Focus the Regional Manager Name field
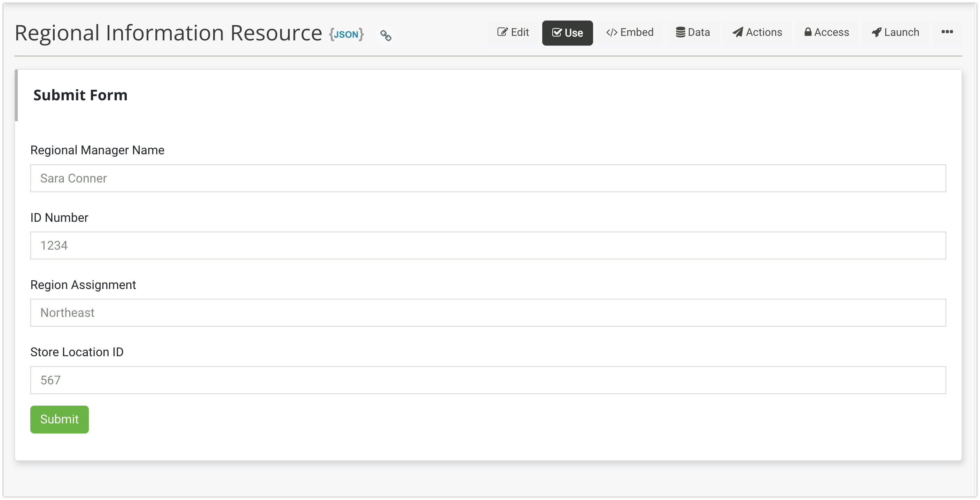Viewport: 980px width, 500px height. (x=488, y=178)
